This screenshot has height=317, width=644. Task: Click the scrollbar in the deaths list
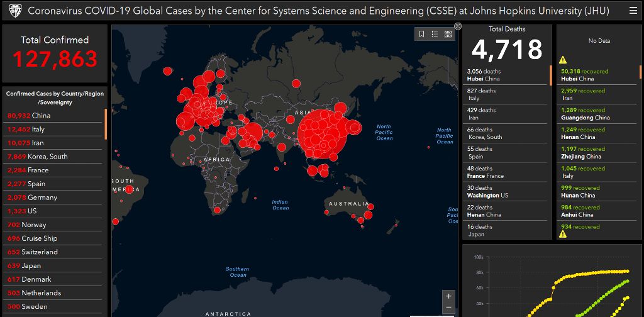tap(551, 75)
